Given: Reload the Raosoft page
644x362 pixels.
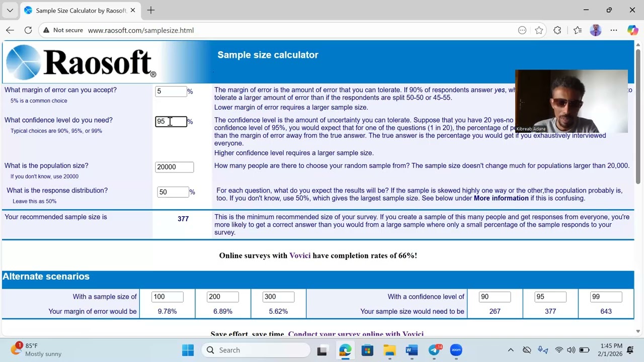Looking at the screenshot, I should pos(28,30).
